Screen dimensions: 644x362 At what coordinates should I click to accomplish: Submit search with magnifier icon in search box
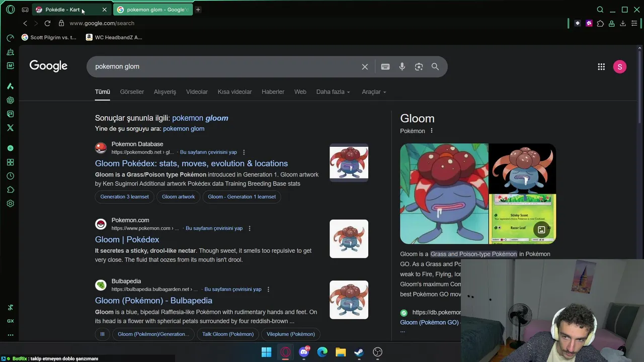point(435,67)
